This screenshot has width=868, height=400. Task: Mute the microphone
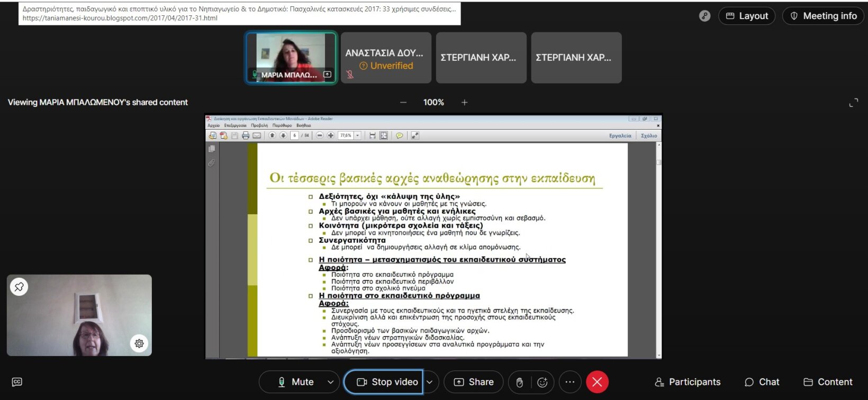click(x=295, y=382)
